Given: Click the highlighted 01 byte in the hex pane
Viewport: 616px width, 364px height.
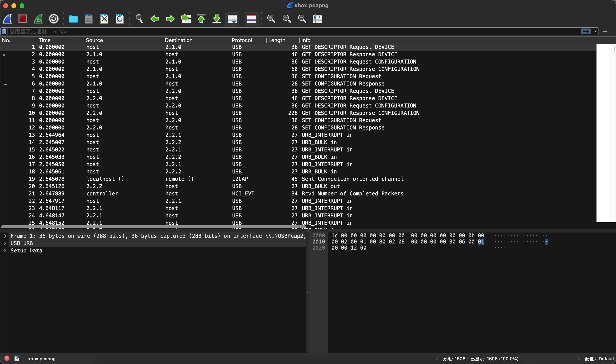Looking at the screenshot, I should [x=481, y=242].
